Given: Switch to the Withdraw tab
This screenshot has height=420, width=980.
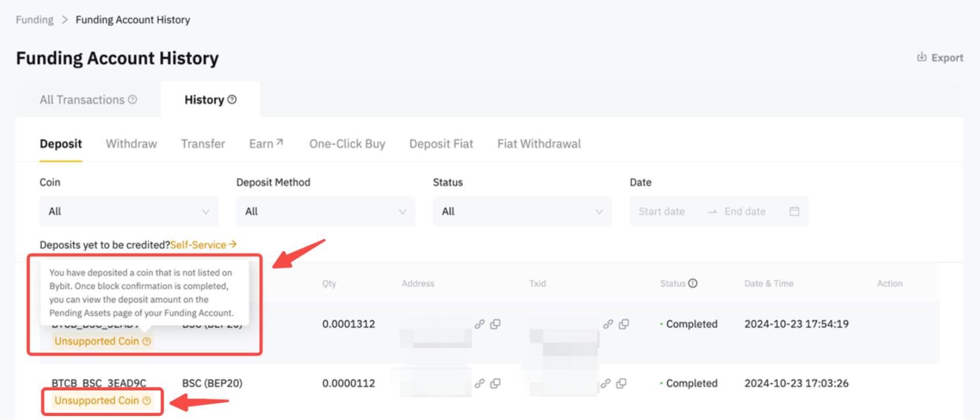Looking at the screenshot, I should point(132,144).
